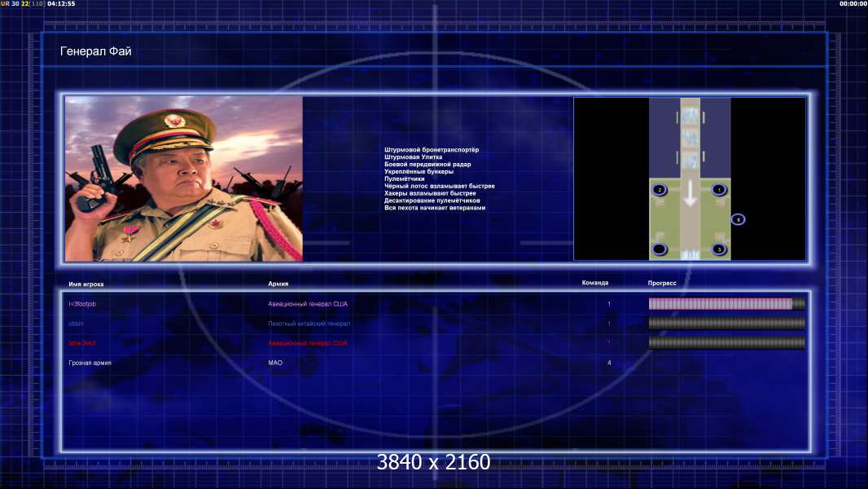The height and width of the screenshot is (489, 868).
Task: Click the white down arrow on the minimap
Action: coord(690,194)
